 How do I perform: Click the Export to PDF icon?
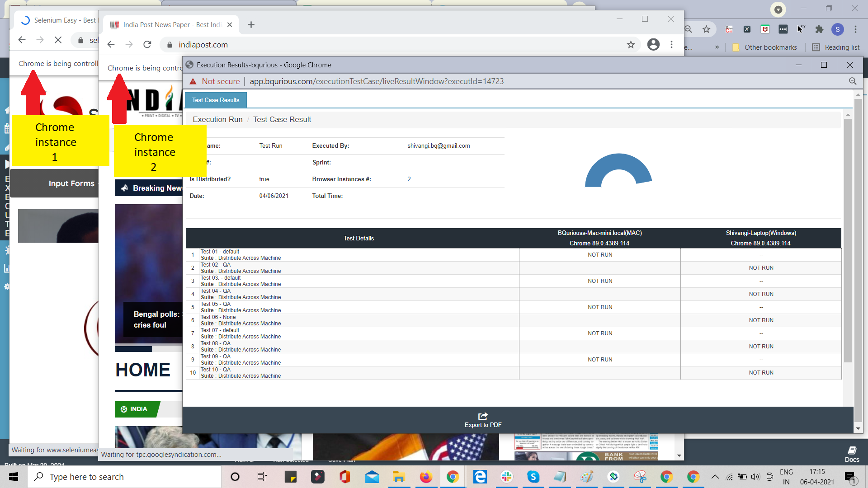[483, 416]
